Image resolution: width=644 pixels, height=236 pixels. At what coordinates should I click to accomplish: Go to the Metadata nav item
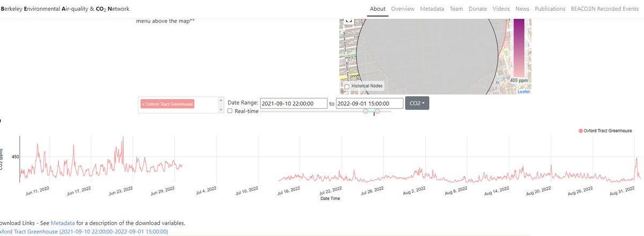(x=432, y=9)
